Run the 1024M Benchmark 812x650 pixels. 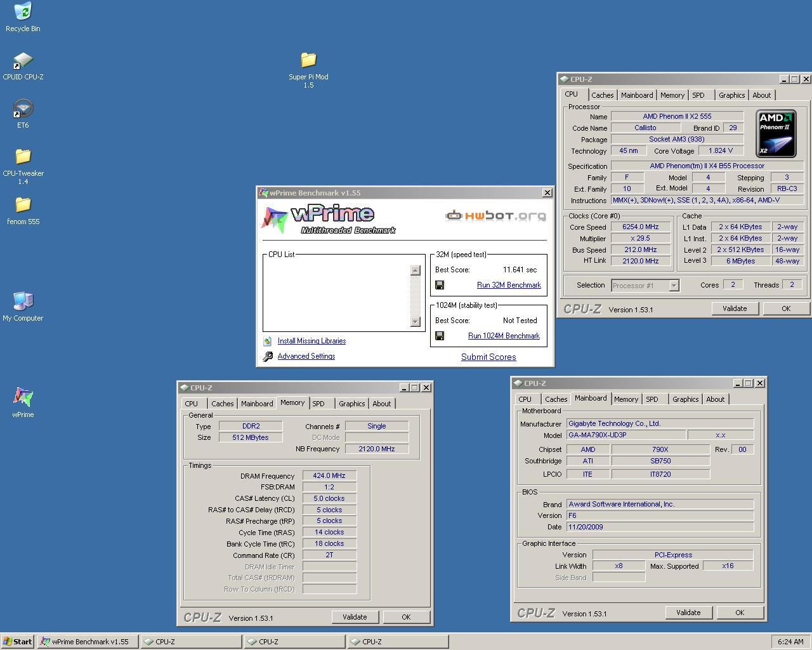coord(504,336)
